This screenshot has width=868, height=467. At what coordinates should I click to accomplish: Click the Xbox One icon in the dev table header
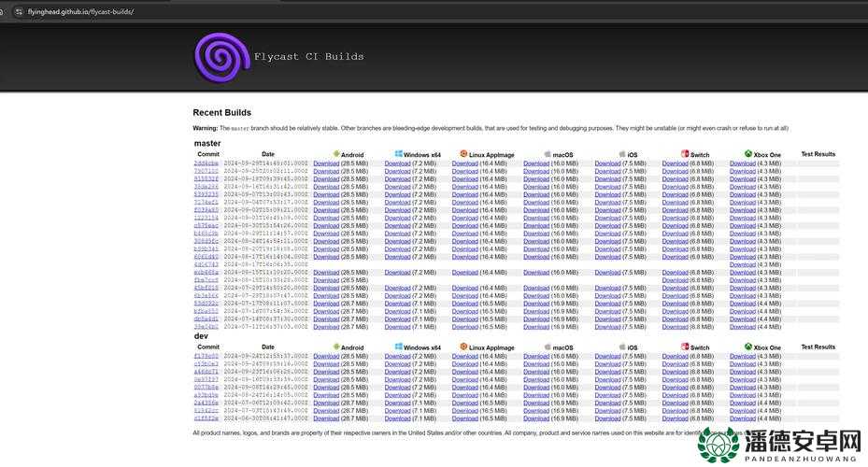pyautogui.click(x=747, y=347)
